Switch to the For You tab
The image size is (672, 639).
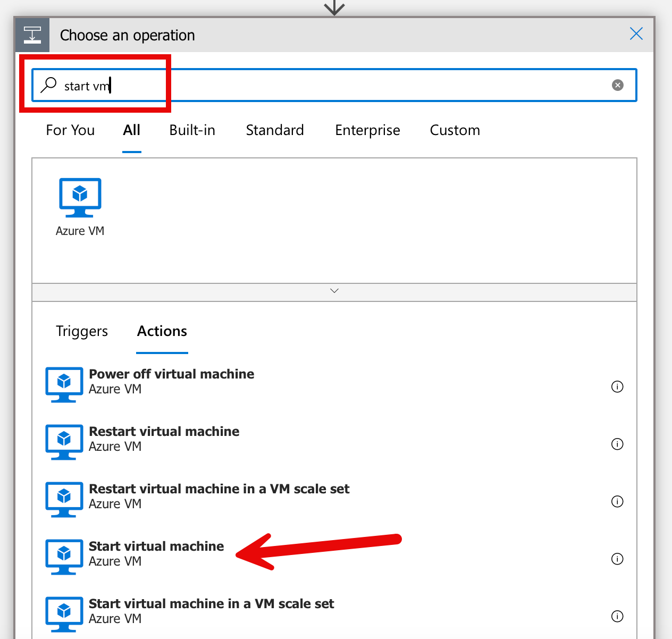click(70, 130)
